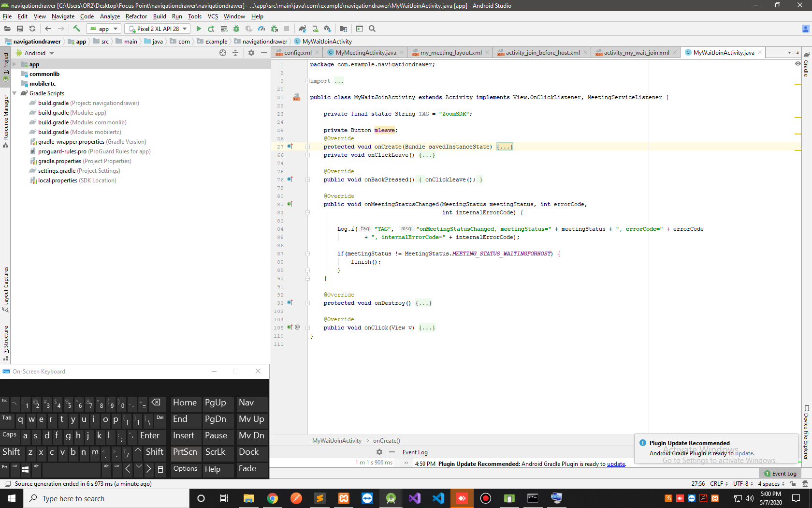Click the locate target icon in Project panel
This screenshot has width=812, height=508.
[x=223, y=53]
